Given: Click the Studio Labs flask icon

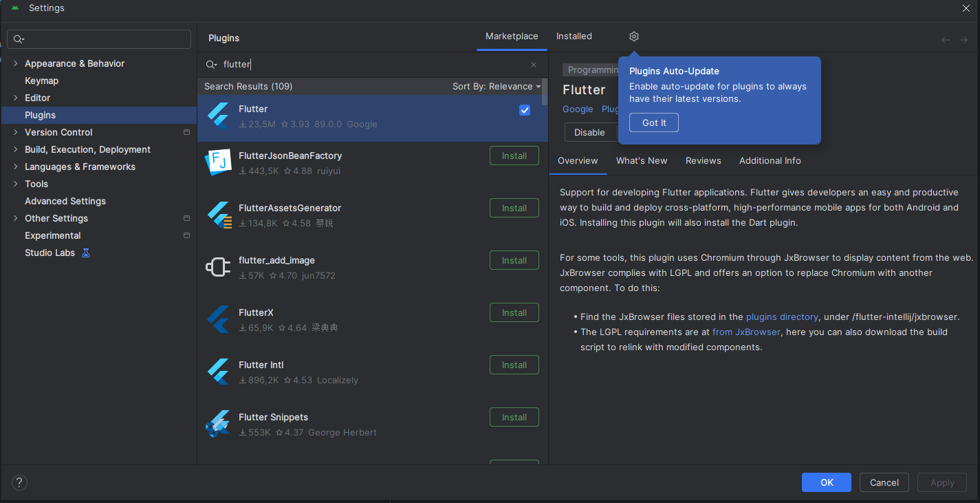Looking at the screenshot, I should pos(85,253).
